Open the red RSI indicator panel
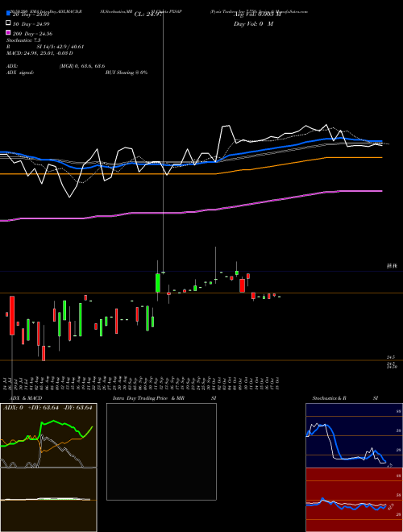Viewport: 403px width, 532px height. pyautogui.click(x=354, y=500)
